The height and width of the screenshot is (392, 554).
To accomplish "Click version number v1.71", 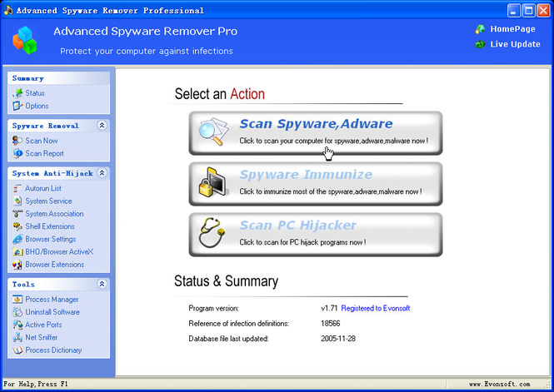I will tap(329, 309).
